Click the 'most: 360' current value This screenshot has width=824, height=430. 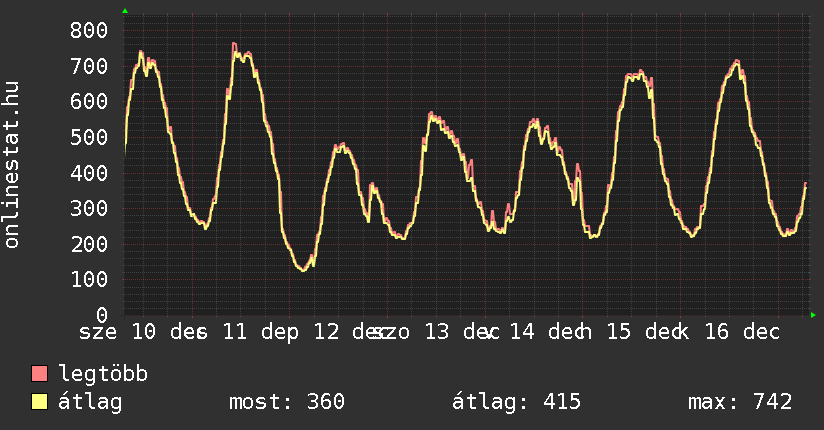click(287, 402)
